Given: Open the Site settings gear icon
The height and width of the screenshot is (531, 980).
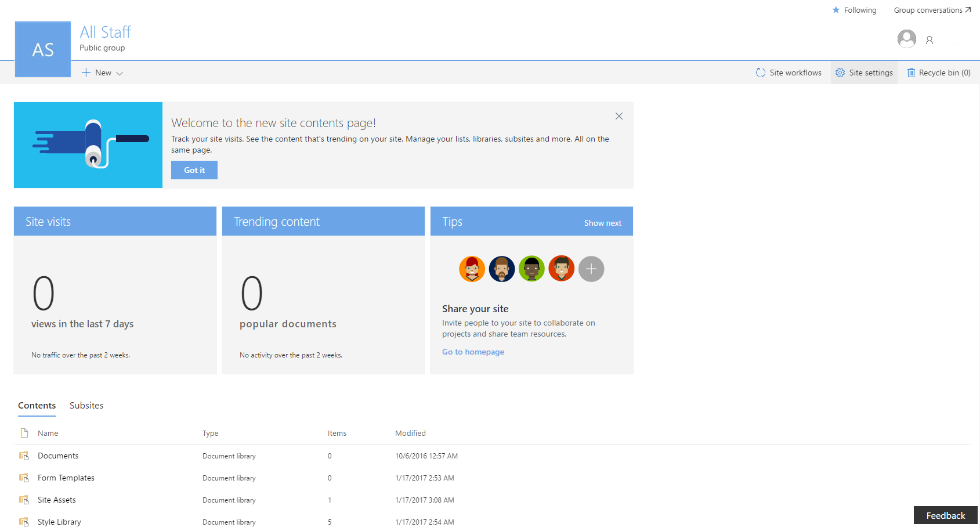Looking at the screenshot, I should point(840,72).
